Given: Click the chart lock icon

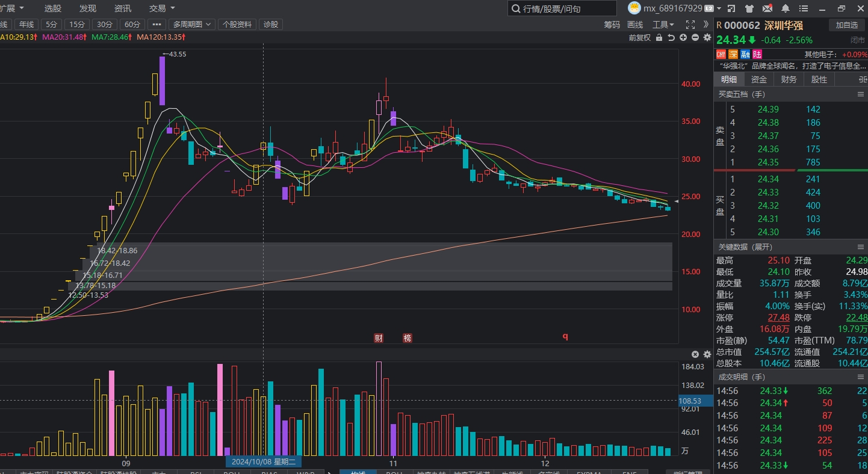Looking at the screenshot, I should (x=659, y=38).
